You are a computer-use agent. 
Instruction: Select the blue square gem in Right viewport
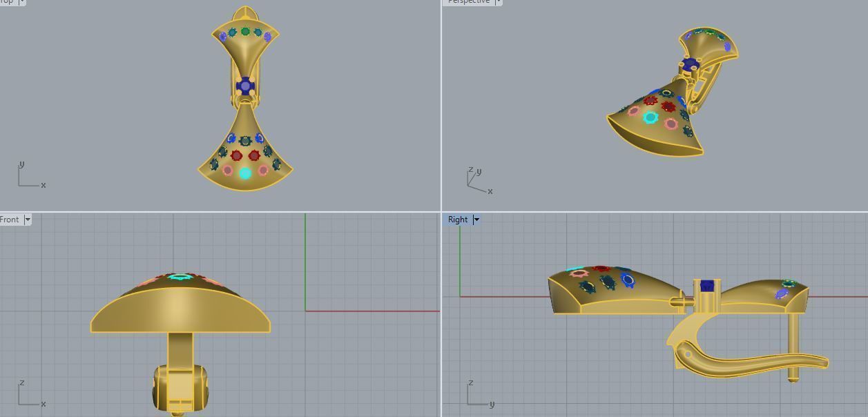[706, 286]
